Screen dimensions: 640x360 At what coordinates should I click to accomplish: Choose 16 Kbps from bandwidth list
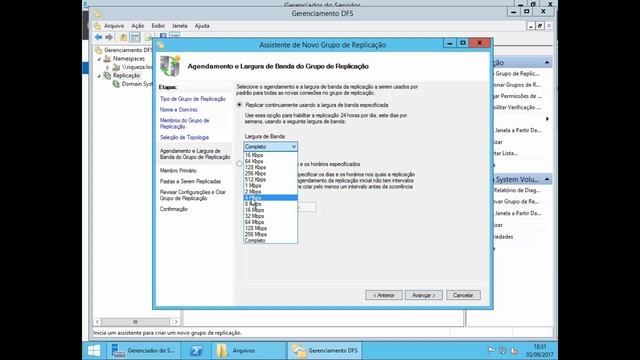(x=271, y=155)
